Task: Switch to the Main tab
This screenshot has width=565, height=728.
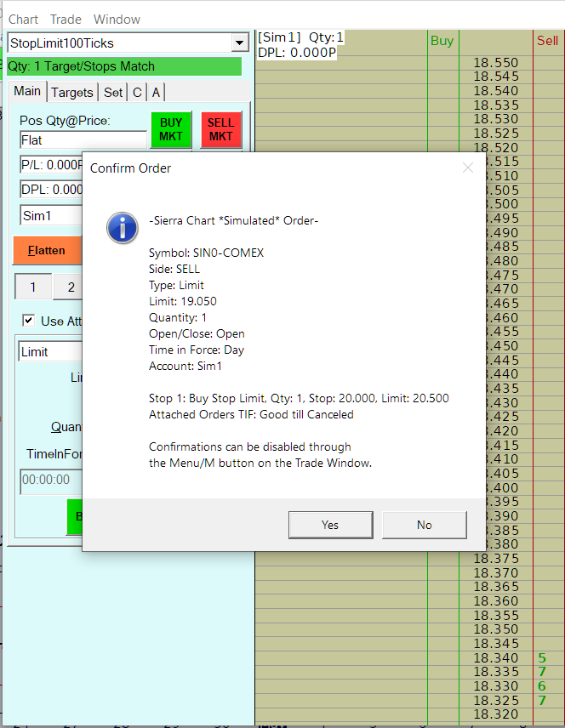Action: point(27,92)
